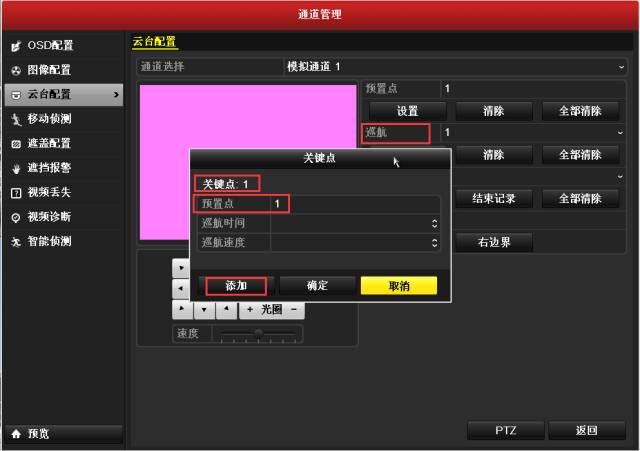Open 智能侦测 smart detection
Viewport: 640px width, 451px height.
tap(49, 241)
